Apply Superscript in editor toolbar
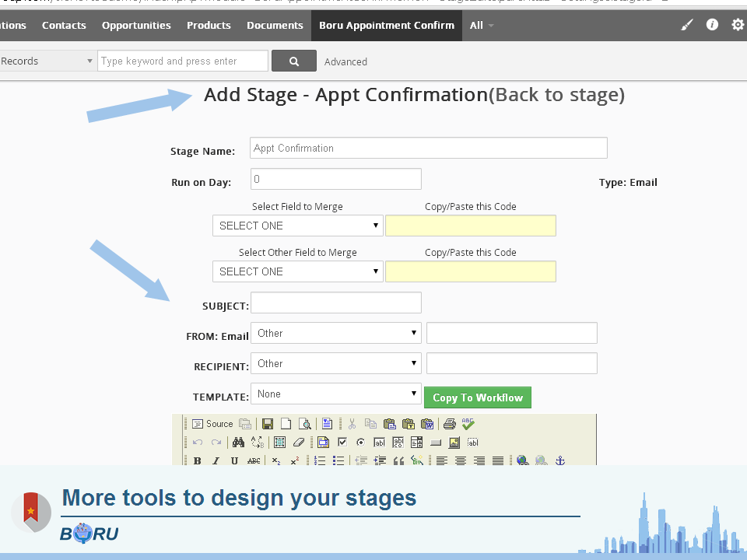 pos(294,460)
